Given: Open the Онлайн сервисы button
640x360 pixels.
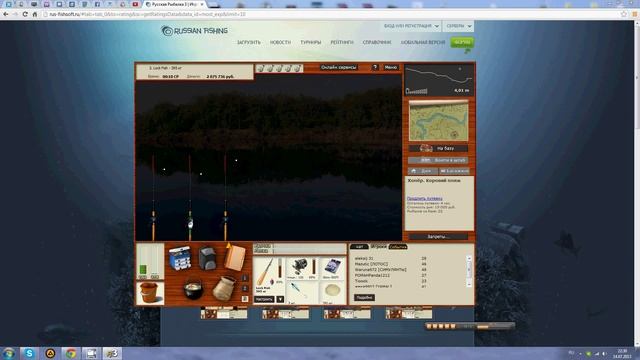Looking at the screenshot, I should point(338,67).
